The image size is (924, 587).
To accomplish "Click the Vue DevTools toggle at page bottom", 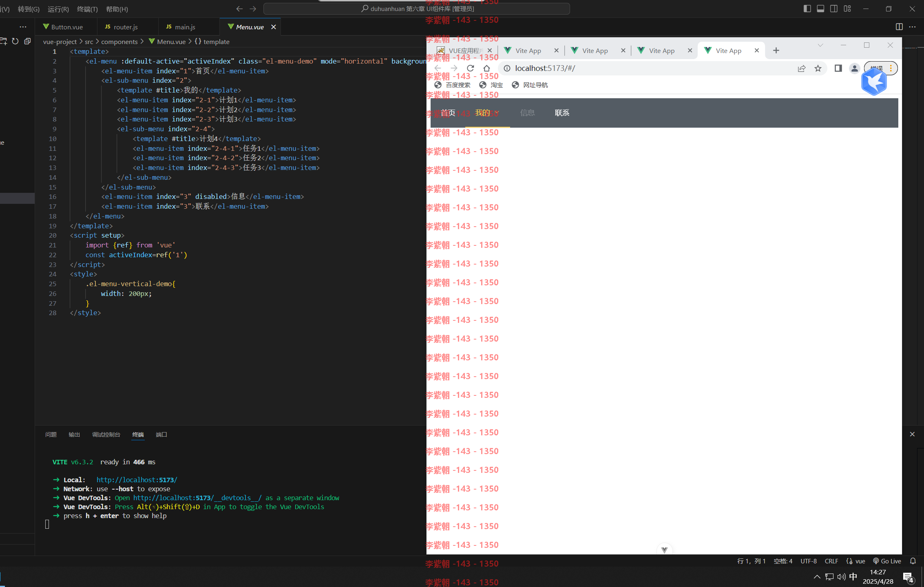I will 664,549.
